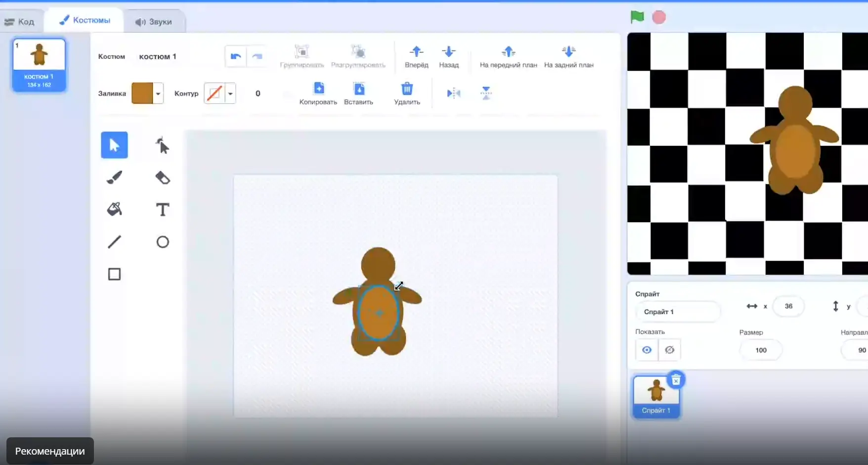
Task: Edit the sprite name field Спрайт 1
Action: click(x=678, y=312)
